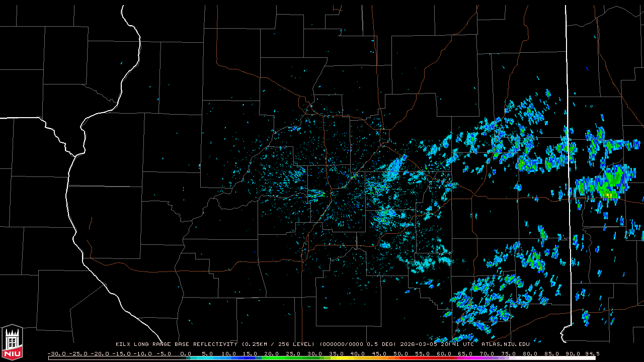This screenshot has height=362, width=644.
Task: Click the NIU castle logo
Action: click(x=12, y=342)
